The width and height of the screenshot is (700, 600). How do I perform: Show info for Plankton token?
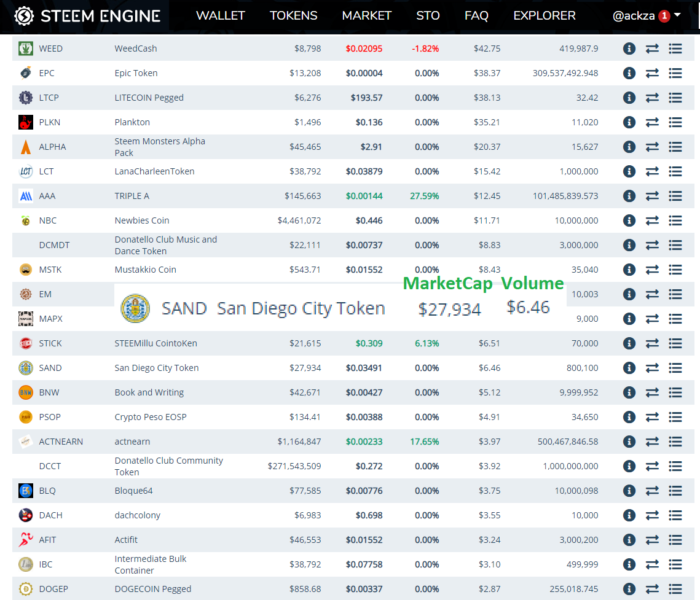point(629,122)
